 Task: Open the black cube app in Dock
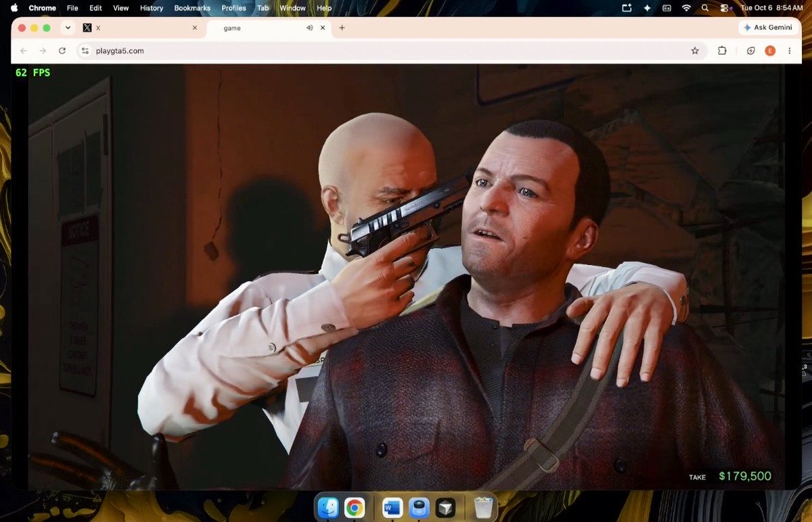coord(445,507)
